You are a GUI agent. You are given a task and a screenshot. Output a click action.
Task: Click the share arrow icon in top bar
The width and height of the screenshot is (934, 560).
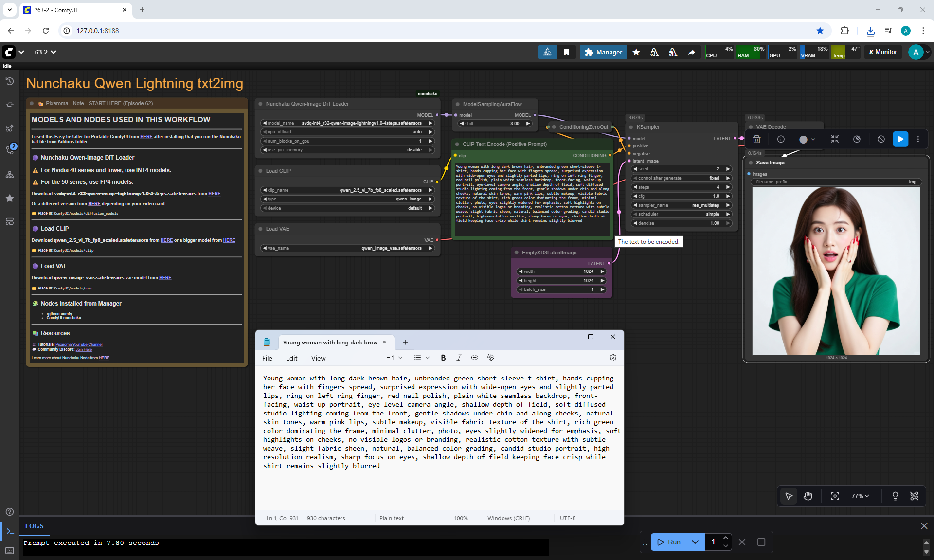691,52
